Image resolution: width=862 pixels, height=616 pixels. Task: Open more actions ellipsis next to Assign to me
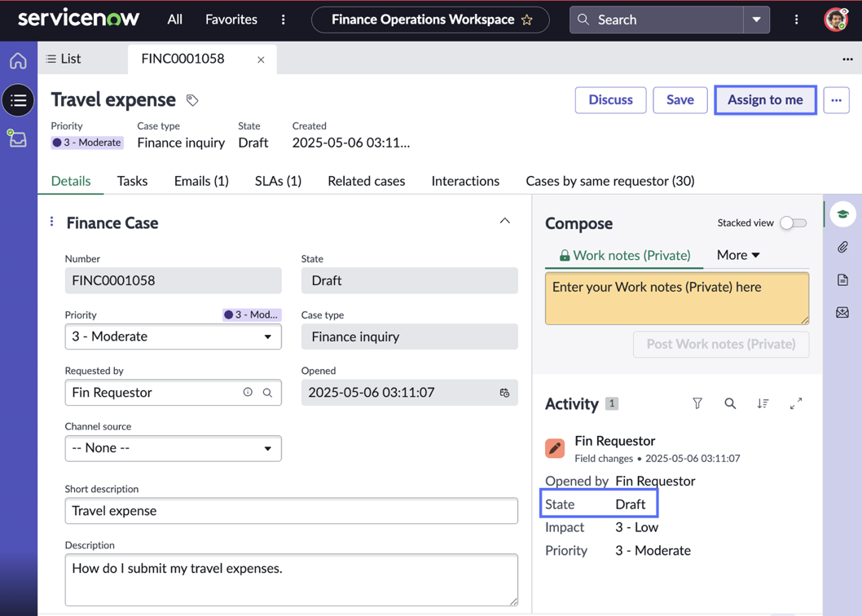[x=836, y=100]
